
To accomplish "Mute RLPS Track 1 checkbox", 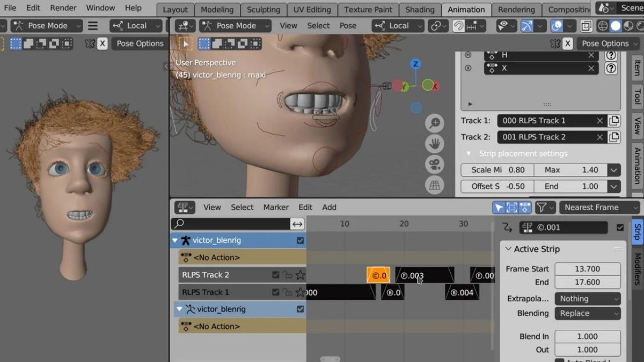I will 276,292.
